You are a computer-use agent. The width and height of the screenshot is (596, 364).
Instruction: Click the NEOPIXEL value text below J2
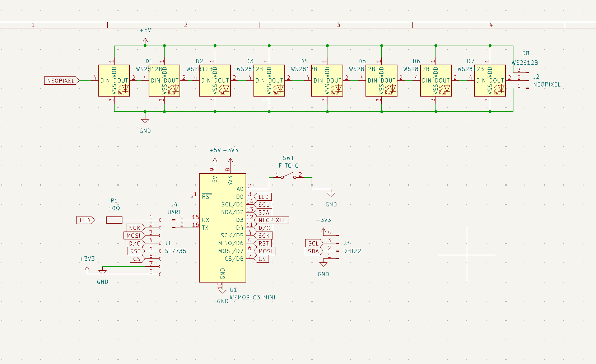547,85
